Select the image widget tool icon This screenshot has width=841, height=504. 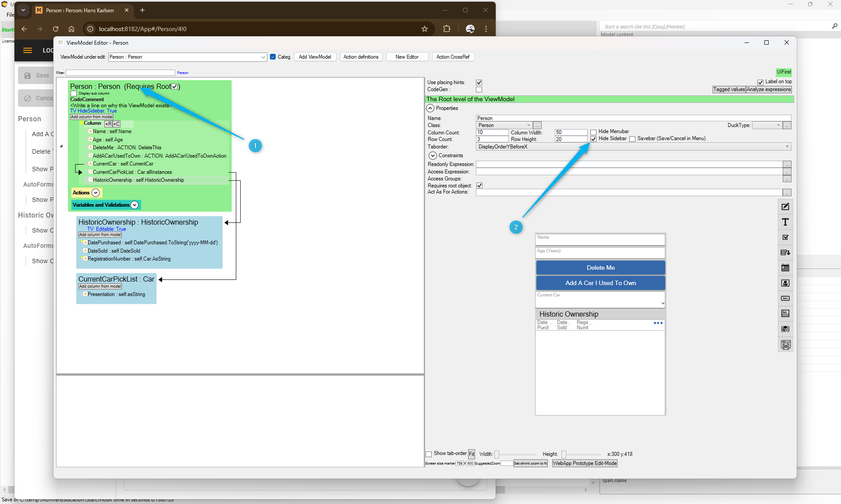click(x=785, y=283)
